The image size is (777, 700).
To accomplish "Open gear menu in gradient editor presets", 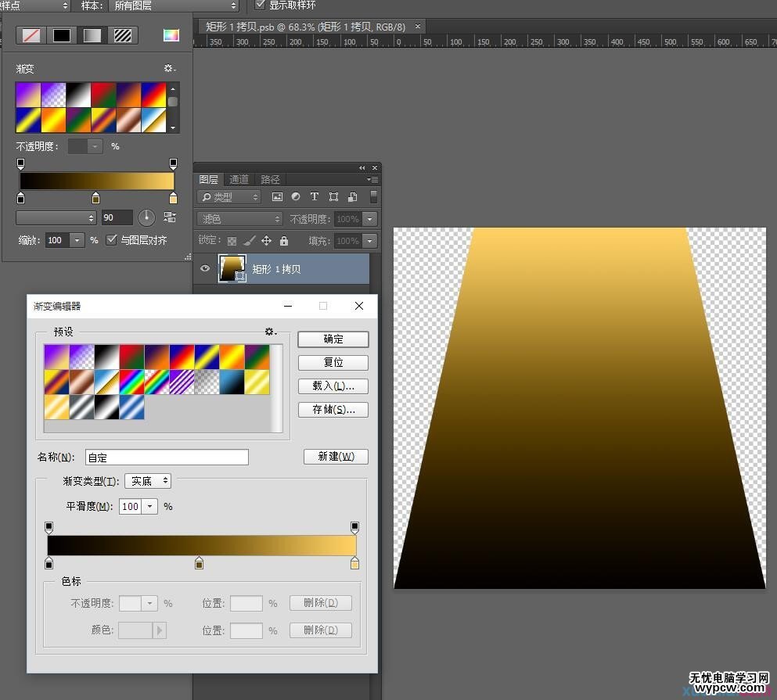I will (x=271, y=332).
